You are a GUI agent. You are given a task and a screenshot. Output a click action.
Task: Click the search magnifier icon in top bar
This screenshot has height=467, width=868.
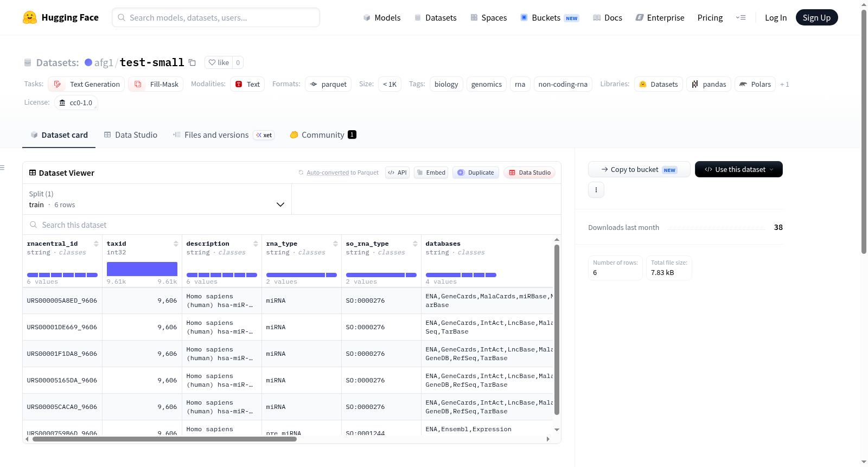point(122,17)
